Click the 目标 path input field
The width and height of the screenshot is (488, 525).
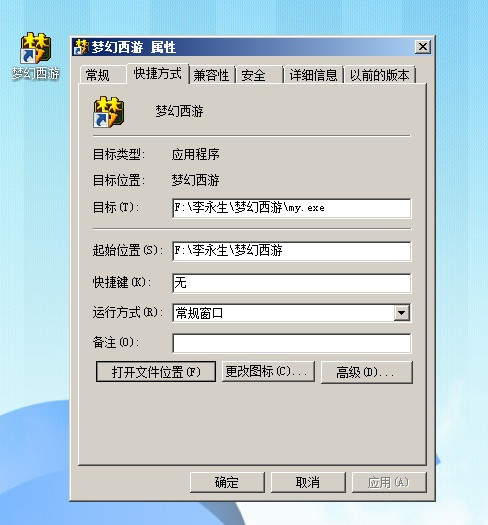(x=291, y=208)
